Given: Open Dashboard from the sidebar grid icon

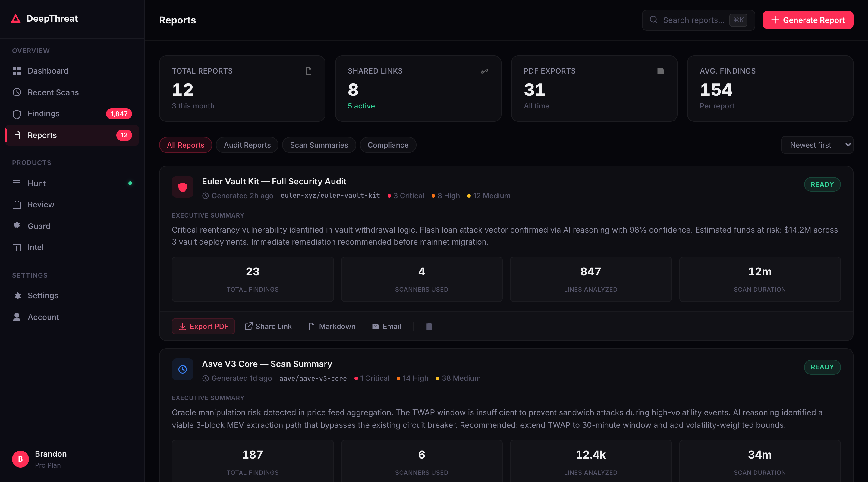Looking at the screenshot, I should click(x=17, y=71).
